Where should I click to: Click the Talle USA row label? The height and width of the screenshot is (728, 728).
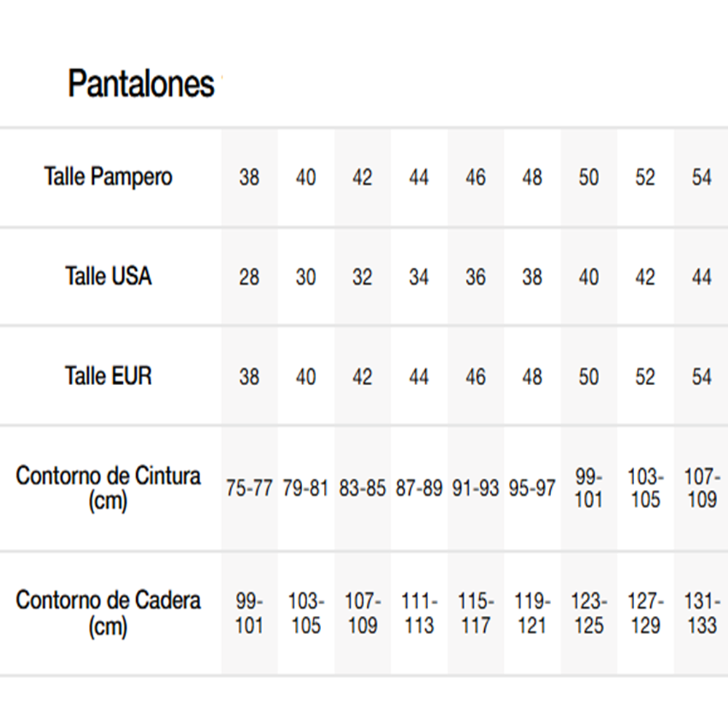[x=108, y=277]
